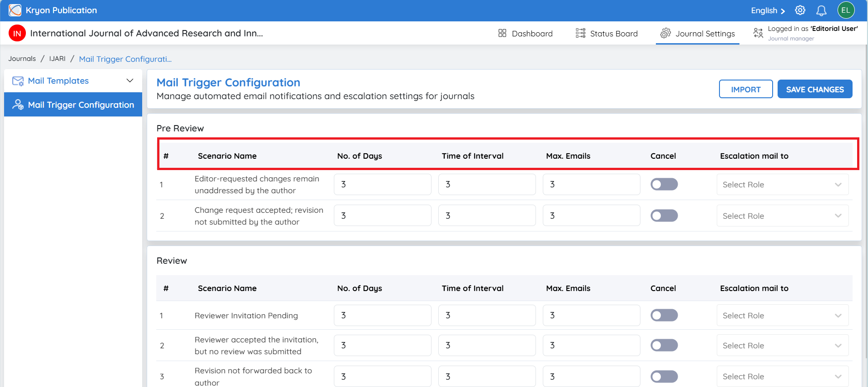Click the 'Logged in as Editorial User' label

813,29
